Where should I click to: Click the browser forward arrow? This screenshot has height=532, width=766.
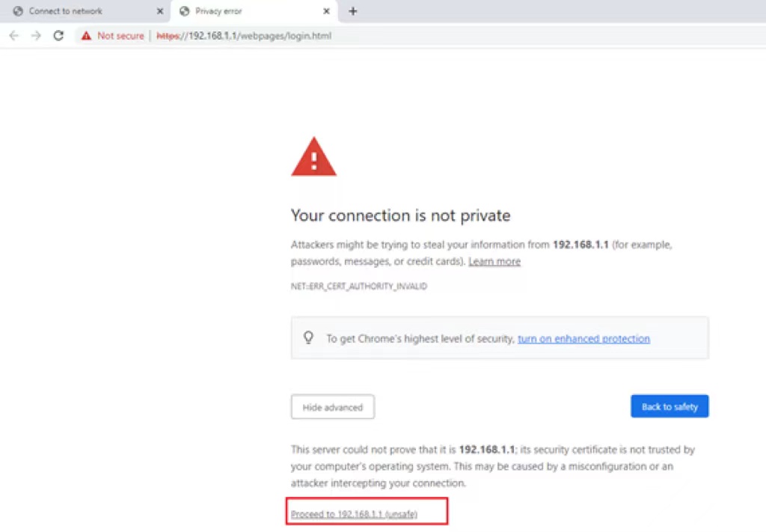coord(35,35)
